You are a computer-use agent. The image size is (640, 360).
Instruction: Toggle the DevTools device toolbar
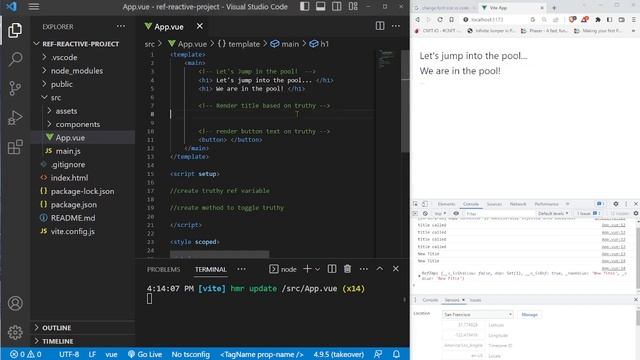[424, 204]
